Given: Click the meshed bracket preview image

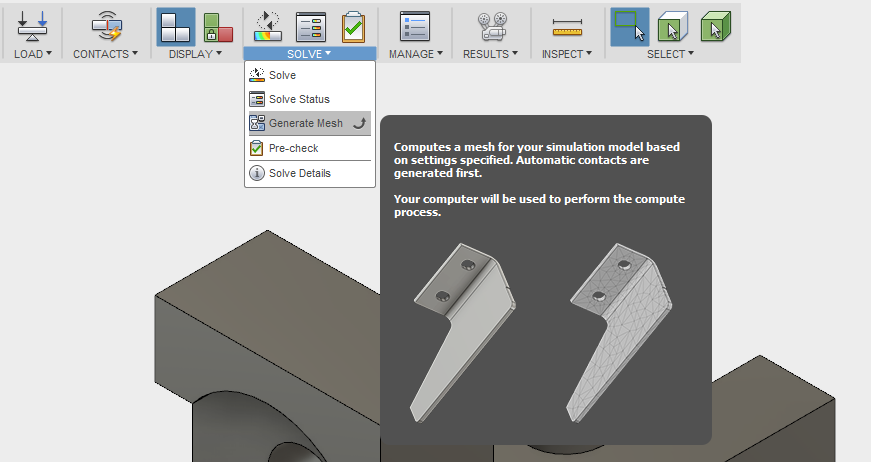Looking at the screenshot, I should 618,330.
